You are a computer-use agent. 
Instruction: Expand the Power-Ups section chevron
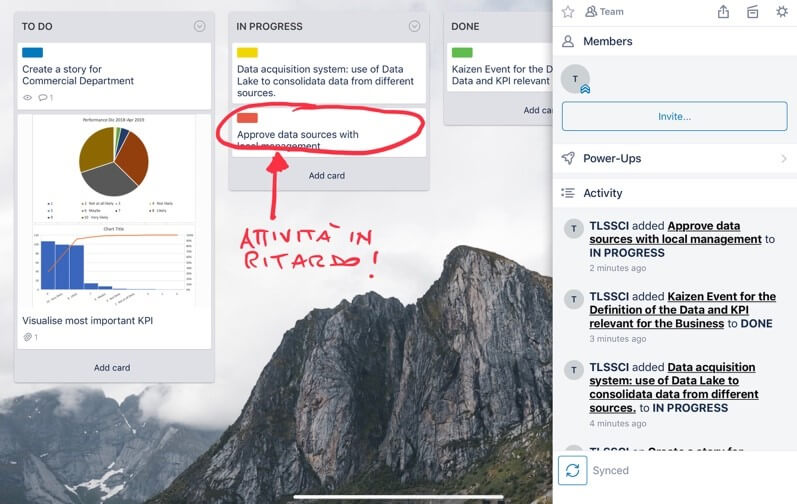point(783,158)
